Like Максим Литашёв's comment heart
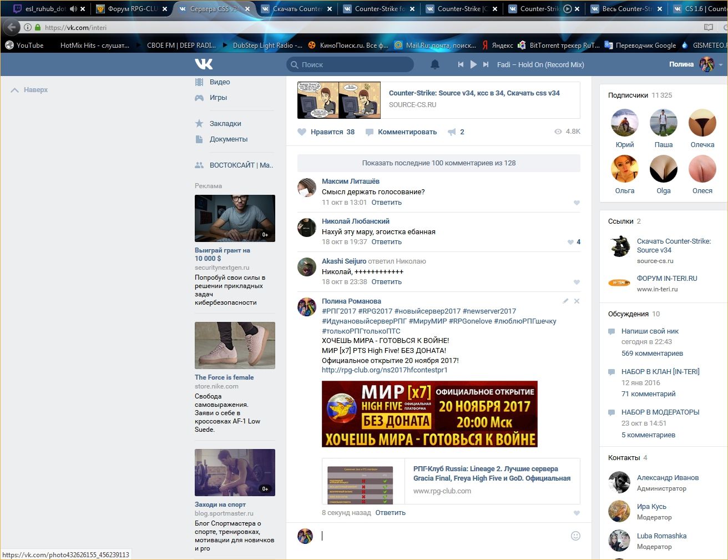728x560 pixels. coord(577,203)
